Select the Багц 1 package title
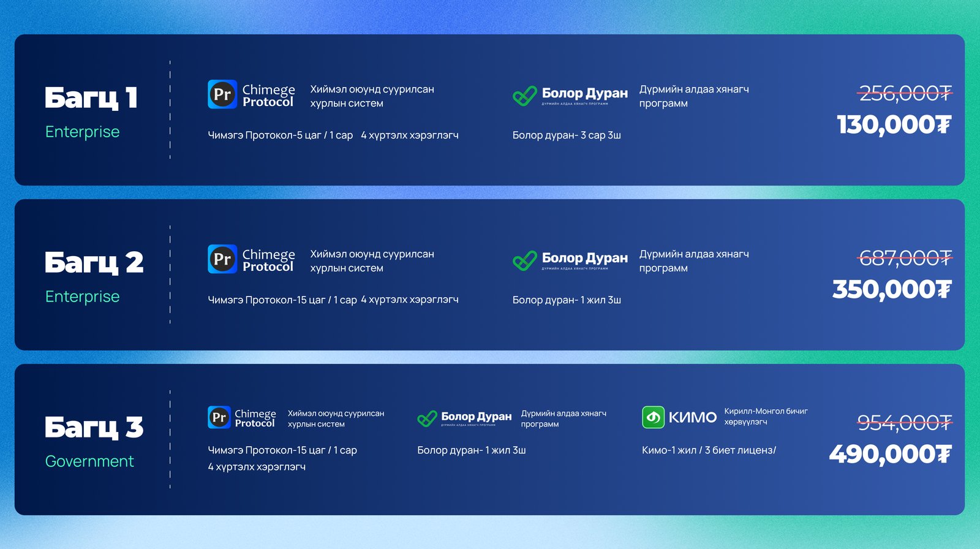 pos(91,98)
